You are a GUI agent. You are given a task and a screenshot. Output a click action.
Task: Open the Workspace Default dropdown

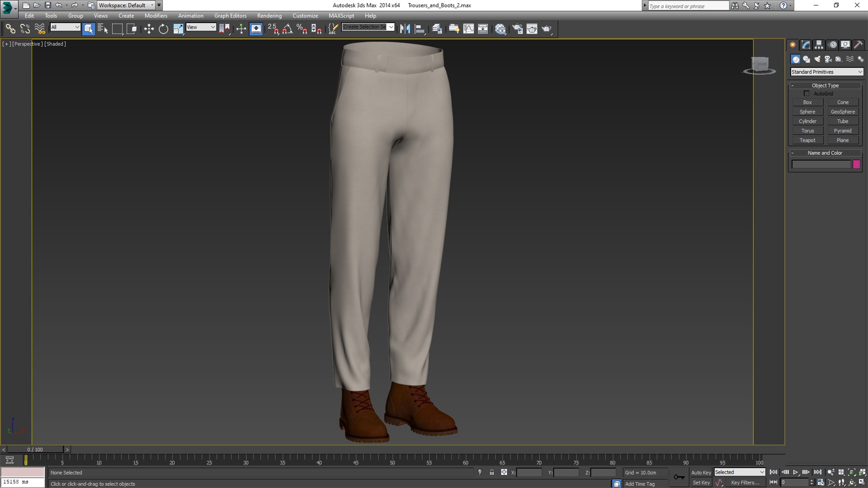(126, 5)
